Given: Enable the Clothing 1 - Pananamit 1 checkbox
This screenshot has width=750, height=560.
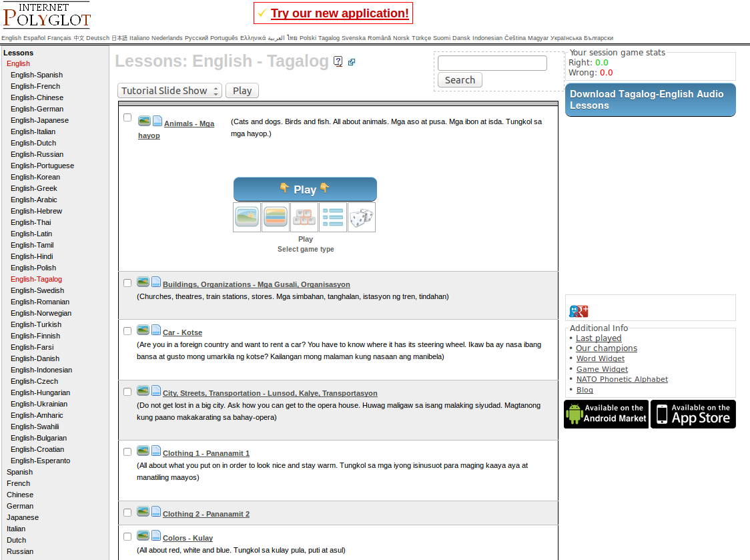Looking at the screenshot, I should [x=127, y=452].
